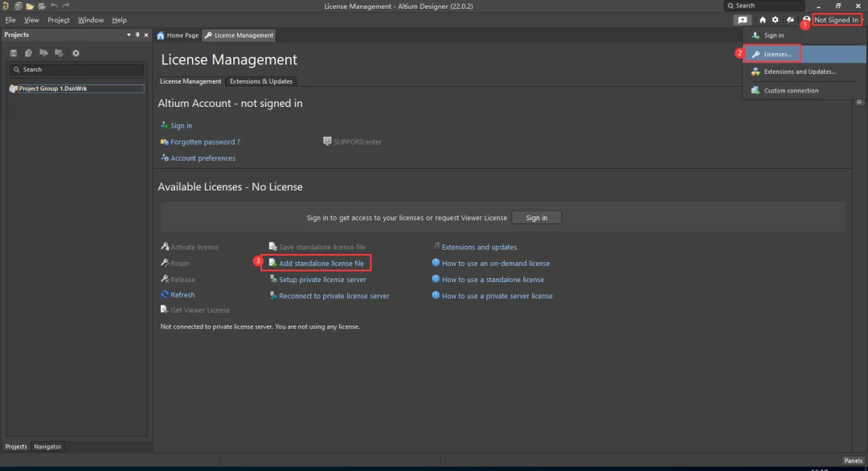Open the Help menu
868x471 pixels.
[120, 20]
